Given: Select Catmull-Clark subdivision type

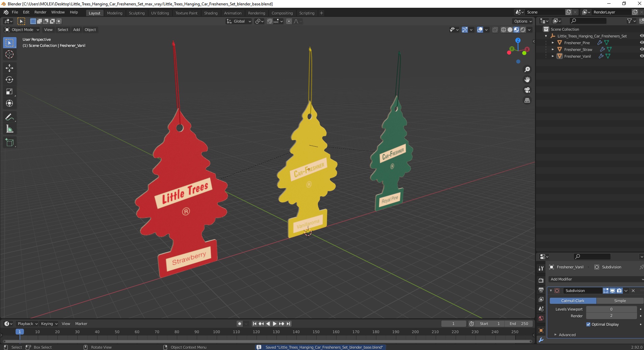Looking at the screenshot, I should (x=573, y=301).
